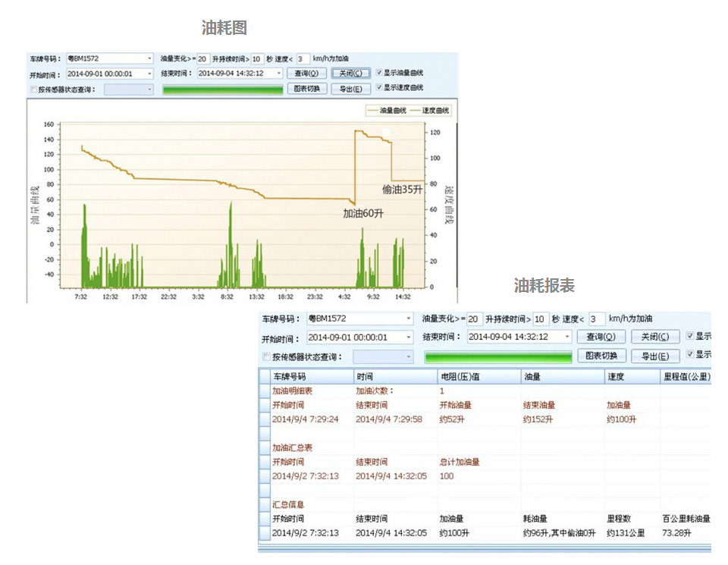Click green progress bar in report window
Screen dimensions: 728x565
(x=498, y=356)
